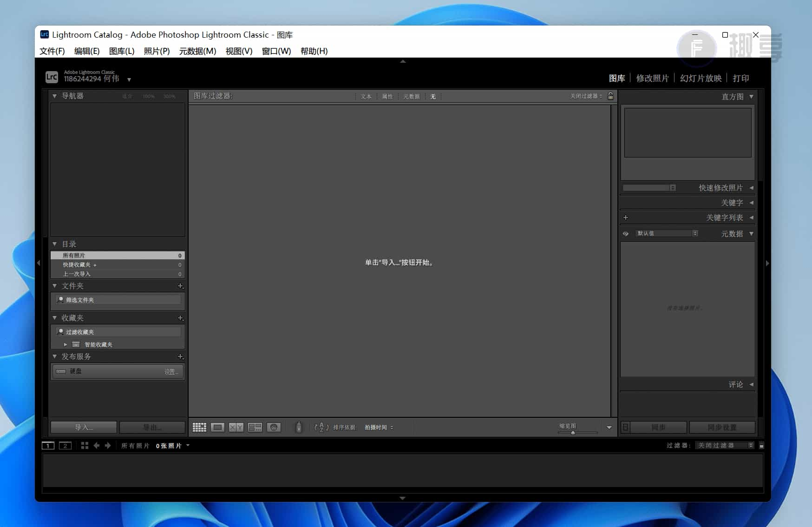Image resolution: width=812 pixels, height=527 pixels.
Task: Select the spray painter tool
Action: click(x=299, y=427)
